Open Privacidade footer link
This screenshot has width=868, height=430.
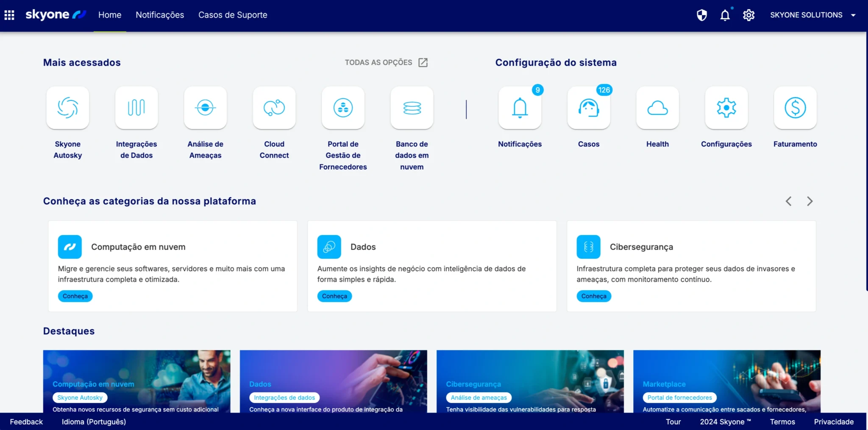pyautogui.click(x=834, y=422)
